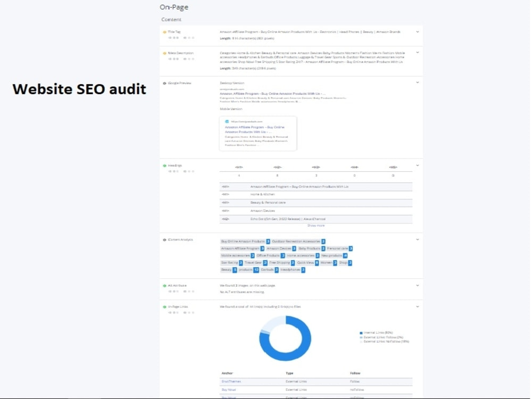Click the 'Amazon Devices' heading table row
This screenshot has height=399, width=532.
[317, 211]
